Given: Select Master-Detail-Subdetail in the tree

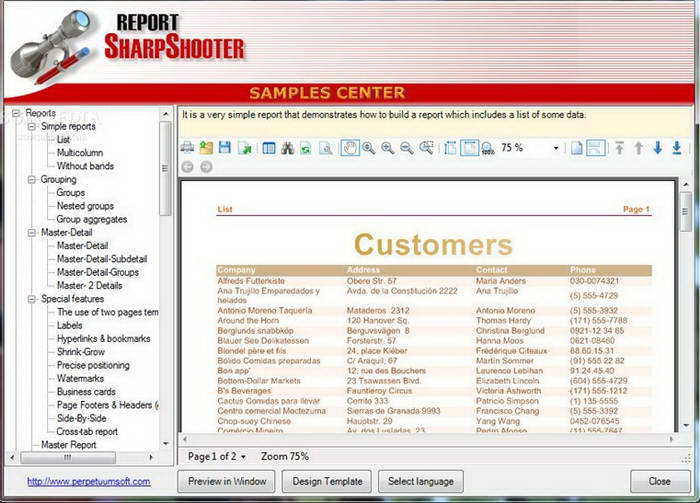Looking at the screenshot, I should click(x=102, y=259).
